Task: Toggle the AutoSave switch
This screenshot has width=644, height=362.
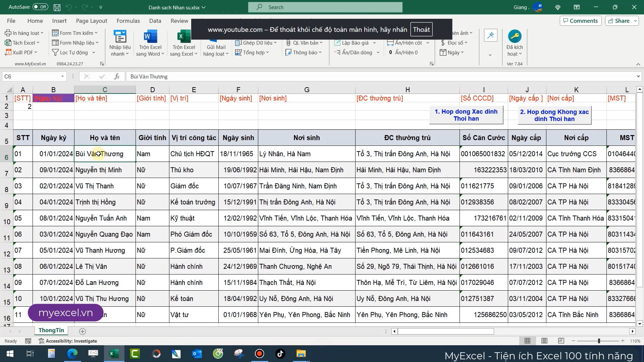Action: pyautogui.click(x=40, y=7)
